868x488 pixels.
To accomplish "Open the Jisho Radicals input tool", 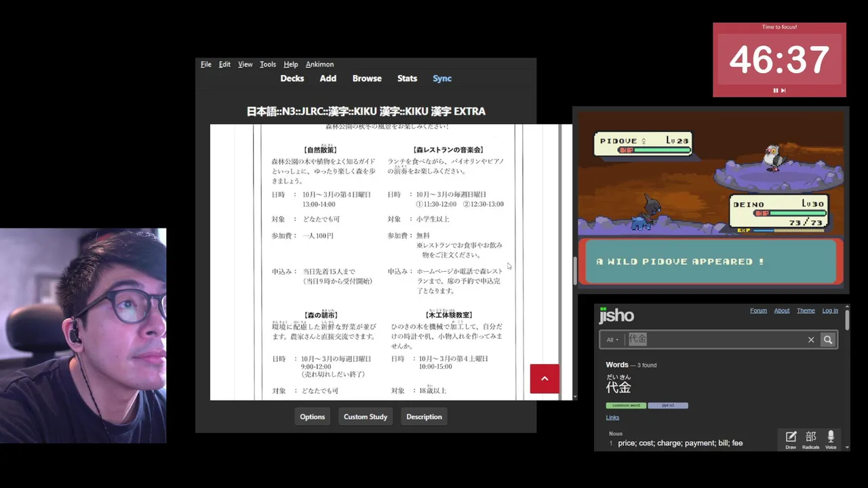I will (x=811, y=439).
